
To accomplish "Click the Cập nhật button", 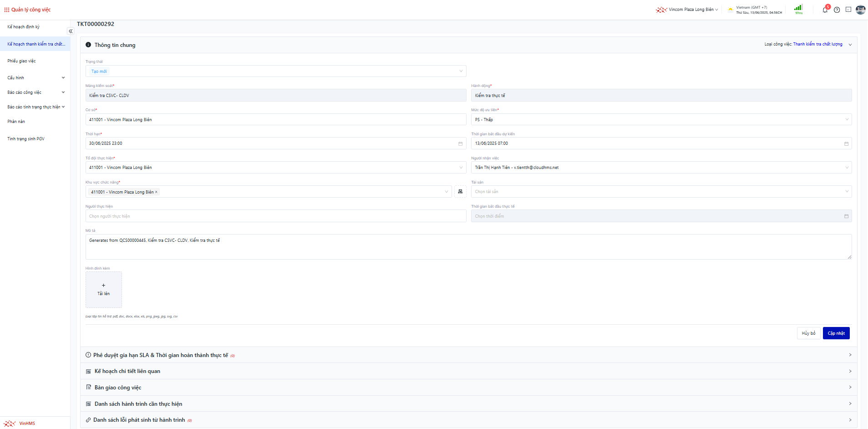I will tap(836, 333).
